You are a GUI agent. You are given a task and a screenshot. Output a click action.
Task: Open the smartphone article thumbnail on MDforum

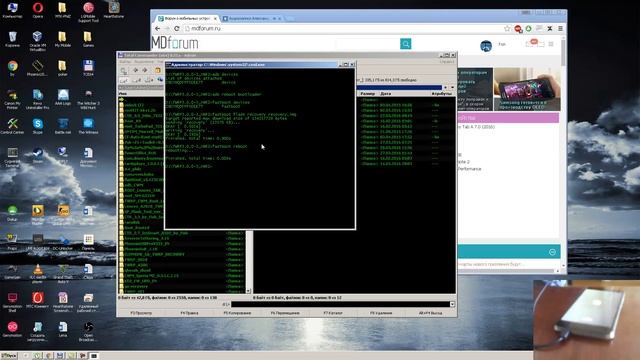point(527,89)
